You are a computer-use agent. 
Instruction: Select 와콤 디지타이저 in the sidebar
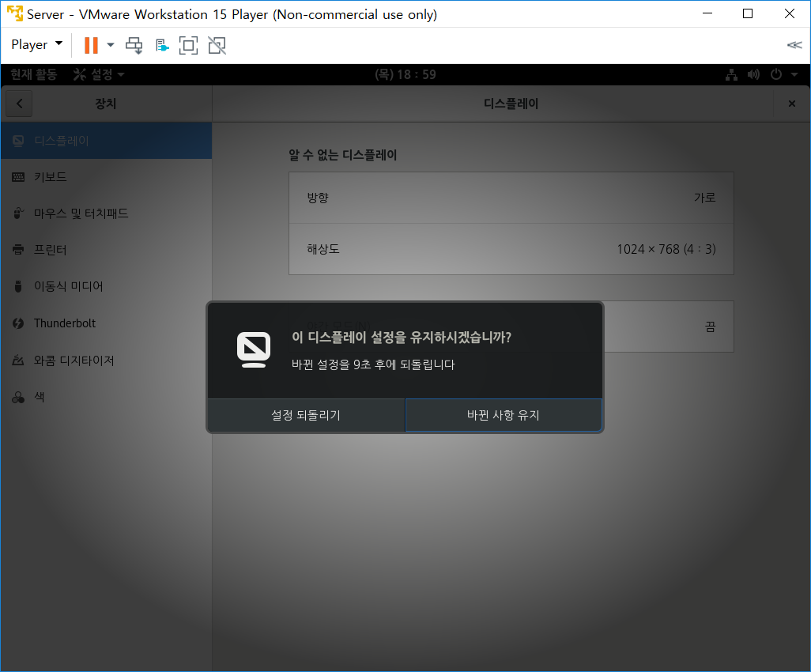(106, 360)
